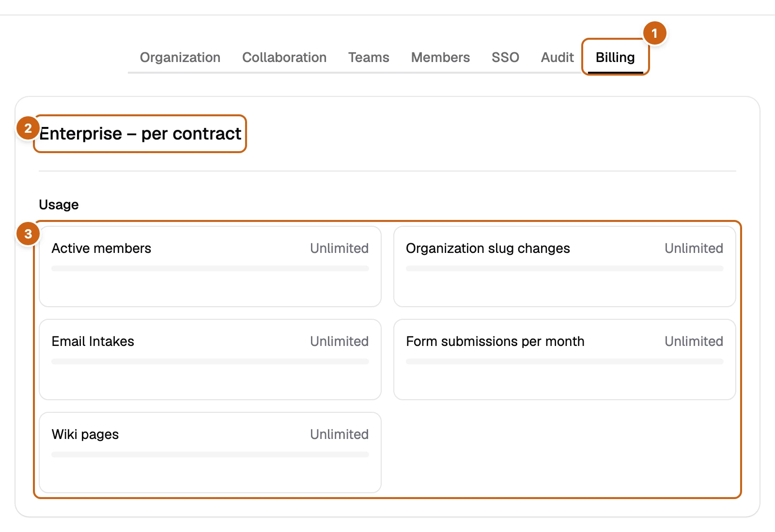Click Unlimited value for Organization slug changes

click(x=694, y=248)
